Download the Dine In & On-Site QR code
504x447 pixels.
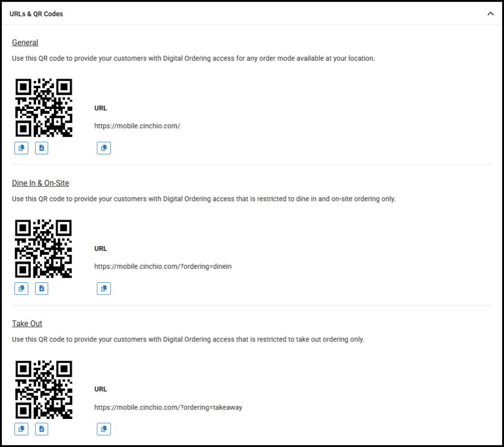[42, 288]
